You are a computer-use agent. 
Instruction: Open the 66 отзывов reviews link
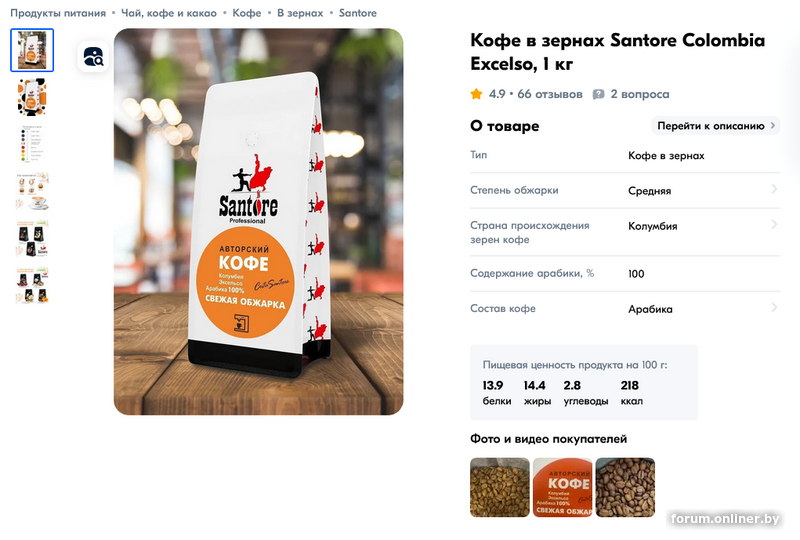549,94
